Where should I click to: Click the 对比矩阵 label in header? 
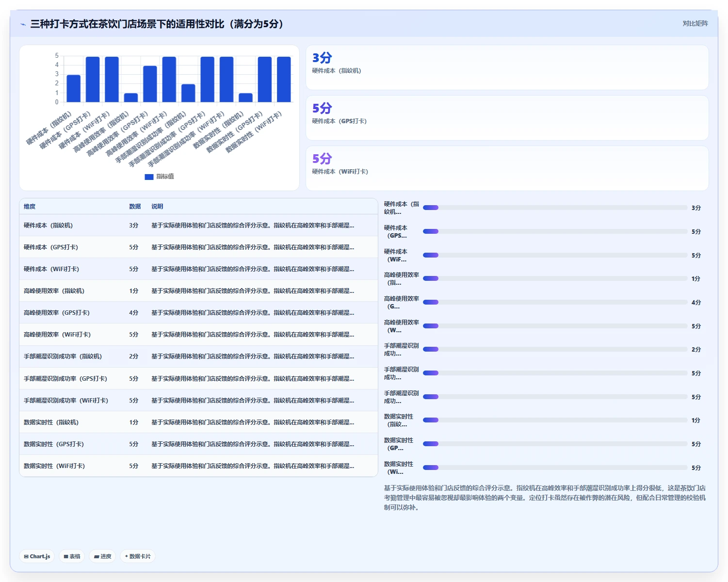click(695, 23)
